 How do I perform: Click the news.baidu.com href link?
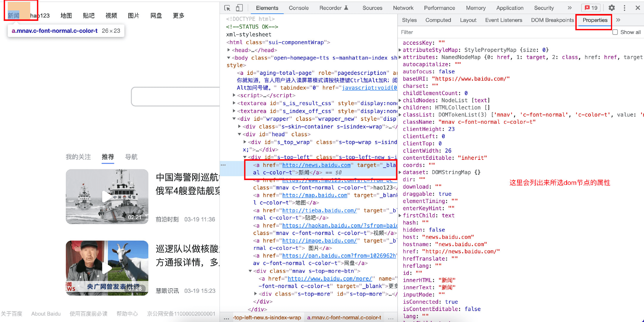tap(316, 165)
